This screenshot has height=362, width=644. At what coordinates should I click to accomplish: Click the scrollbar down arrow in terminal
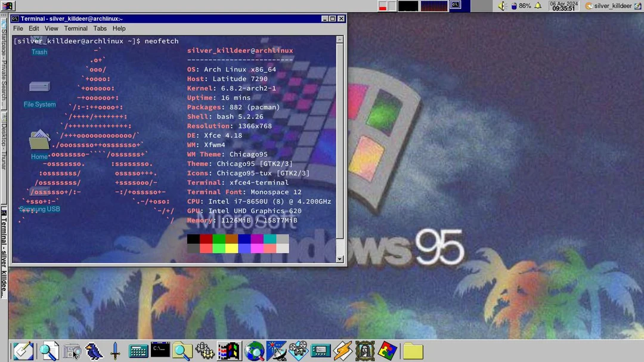click(x=340, y=259)
